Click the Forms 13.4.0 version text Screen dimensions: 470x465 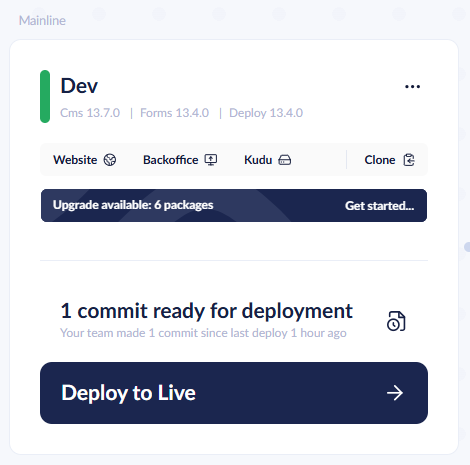(174, 113)
